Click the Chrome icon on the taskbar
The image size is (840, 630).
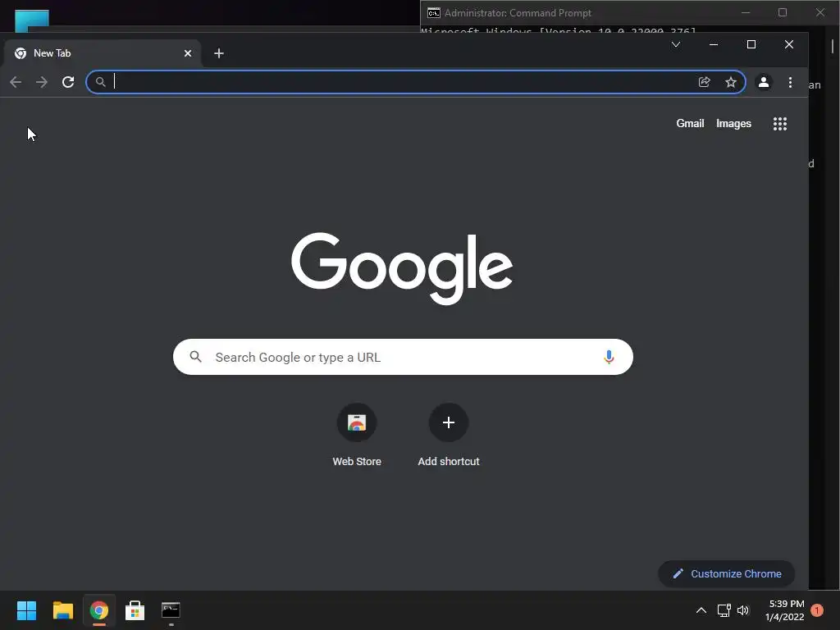click(99, 610)
